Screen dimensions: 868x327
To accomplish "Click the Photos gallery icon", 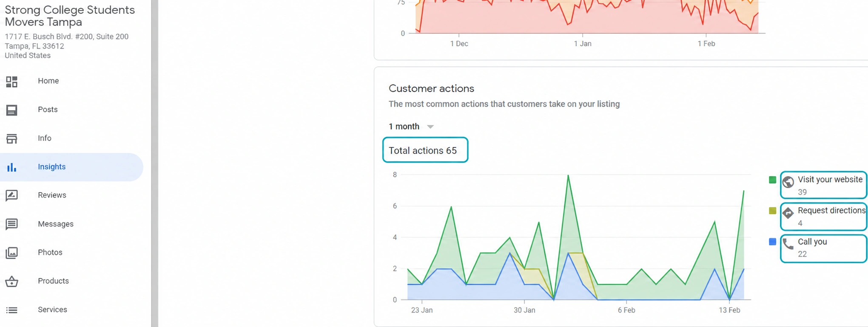I will [12, 253].
